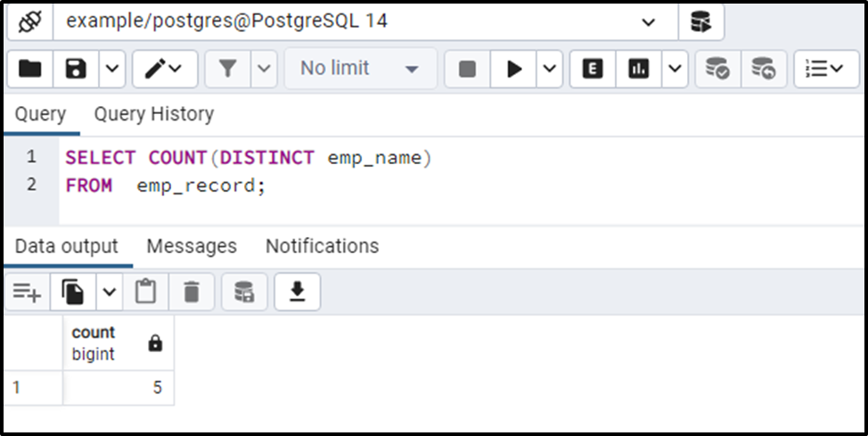Click the lock icon in count column

coord(156,344)
